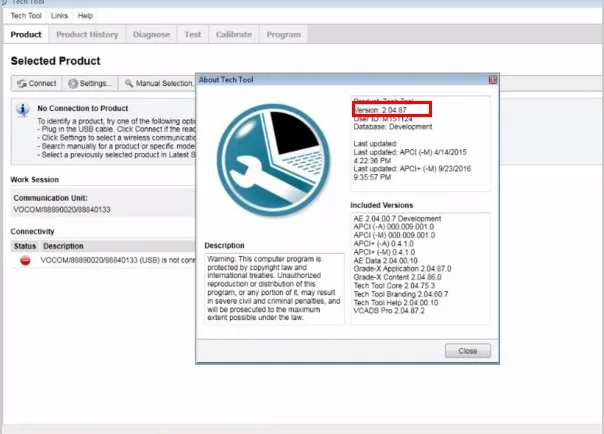Click the Connect plug icon
This screenshot has height=434, width=604.
point(22,84)
